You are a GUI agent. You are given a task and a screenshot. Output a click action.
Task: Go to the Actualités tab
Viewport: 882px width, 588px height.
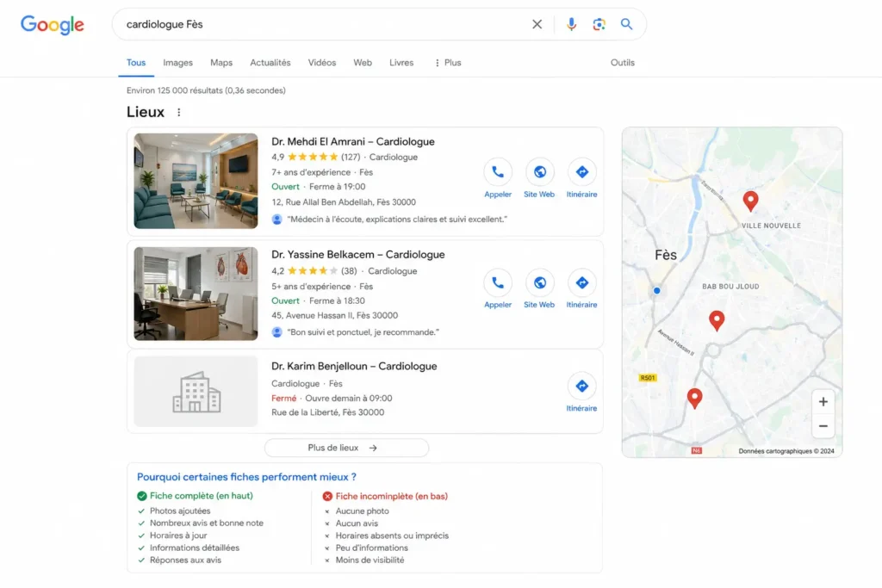tap(270, 62)
